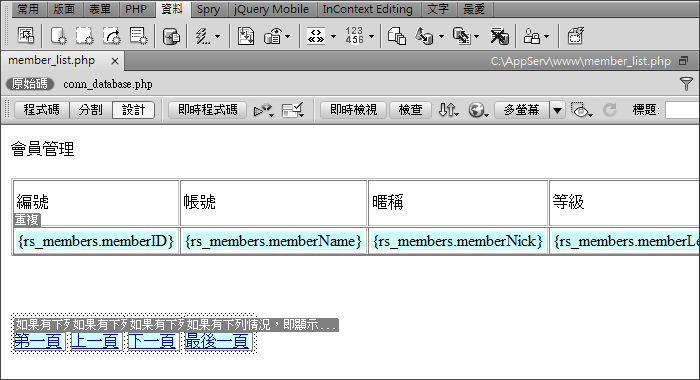Screen dimensions: 700x380
Task: Open the PHP insert tab
Action: (x=136, y=9)
